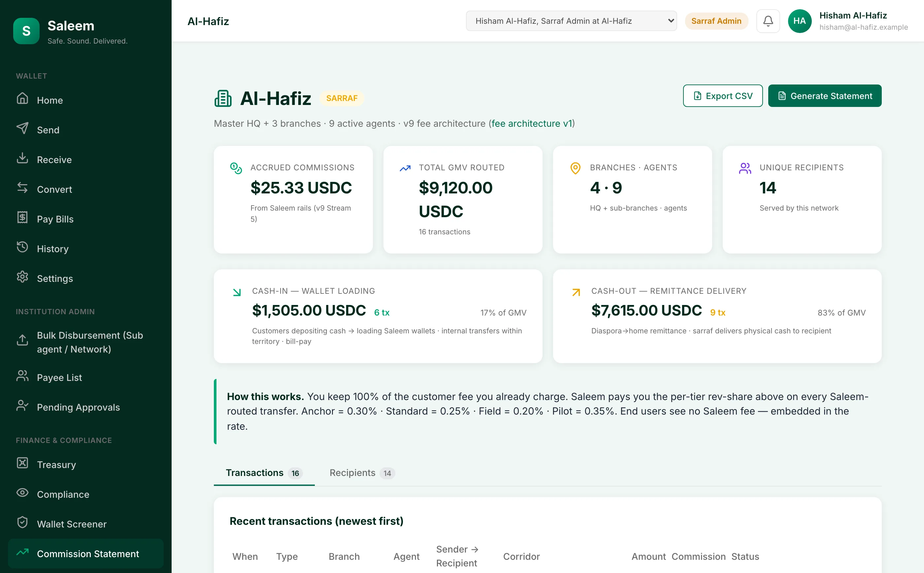Click the Amount column header
924x573 pixels.
[648, 556]
